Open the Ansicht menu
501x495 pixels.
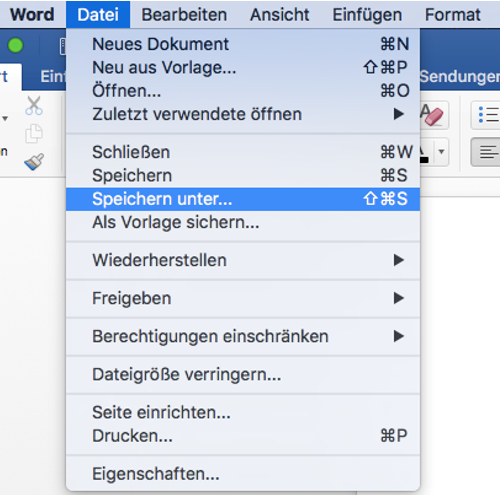click(280, 15)
